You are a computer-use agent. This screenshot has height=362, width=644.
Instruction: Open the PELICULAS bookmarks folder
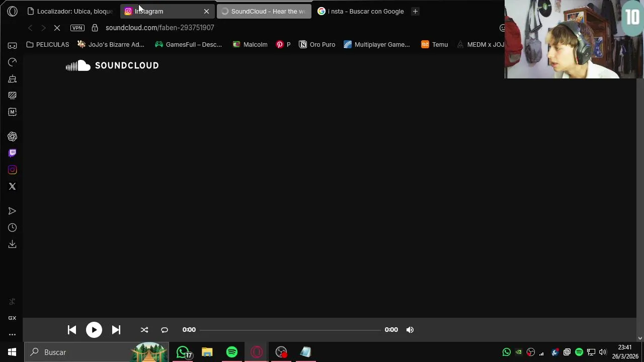[48, 44]
